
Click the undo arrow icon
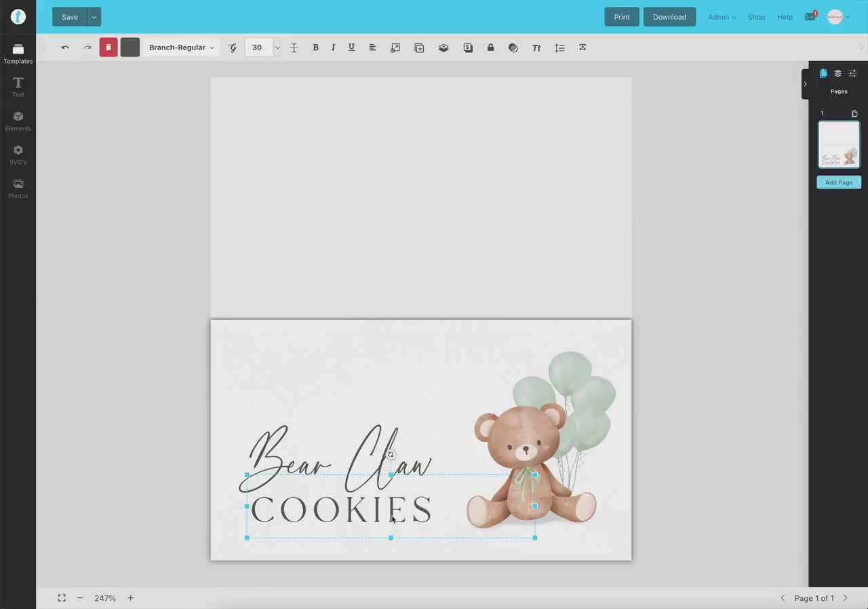pyautogui.click(x=65, y=47)
